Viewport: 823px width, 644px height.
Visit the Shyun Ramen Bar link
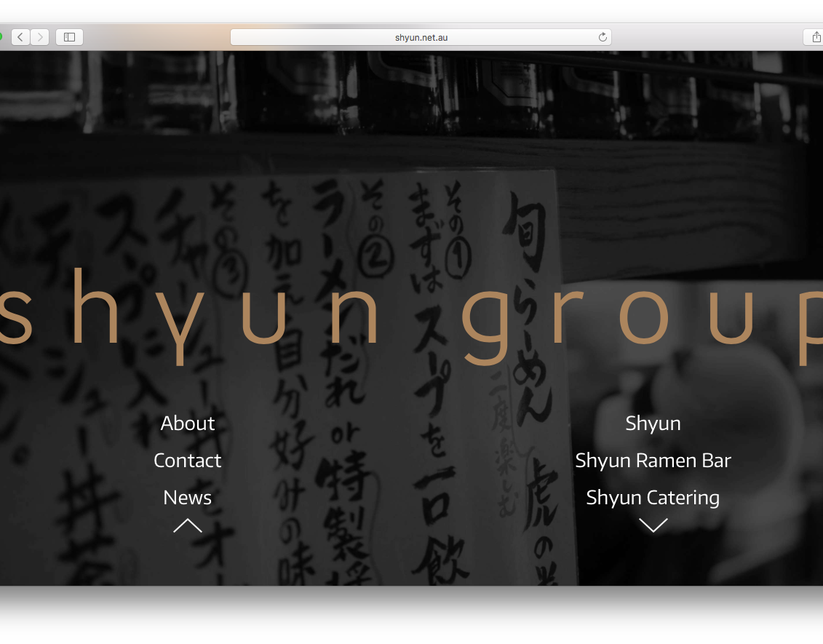tap(653, 461)
